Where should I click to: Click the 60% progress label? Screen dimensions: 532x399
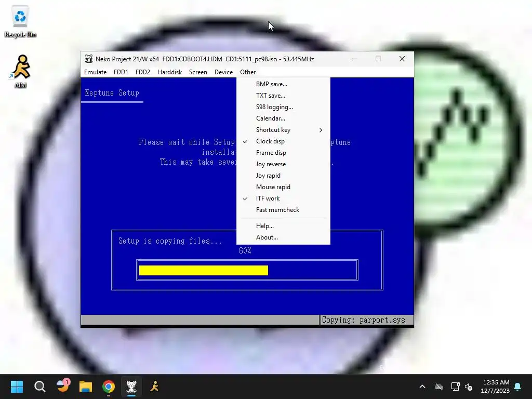245,251
